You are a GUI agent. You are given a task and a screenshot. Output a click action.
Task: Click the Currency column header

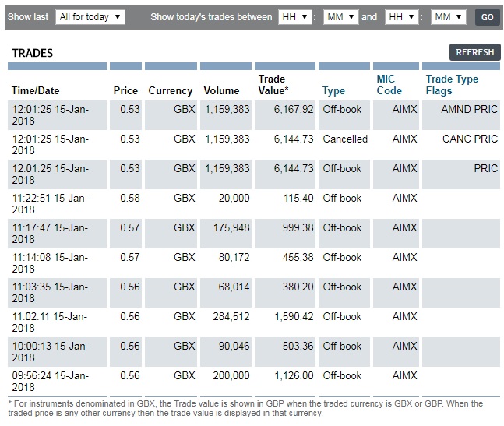[x=170, y=90]
